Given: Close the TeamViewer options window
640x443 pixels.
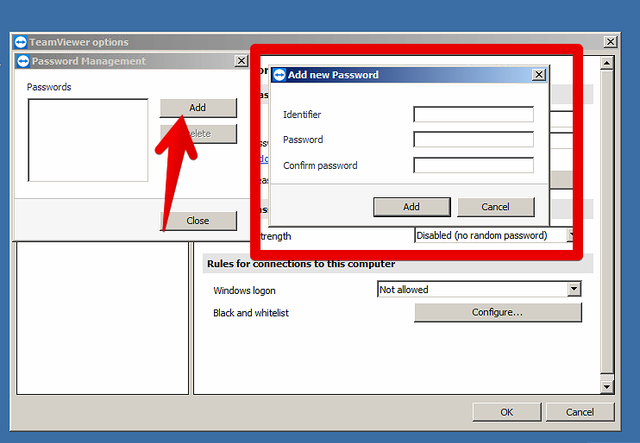Looking at the screenshot, I should 610,42.
